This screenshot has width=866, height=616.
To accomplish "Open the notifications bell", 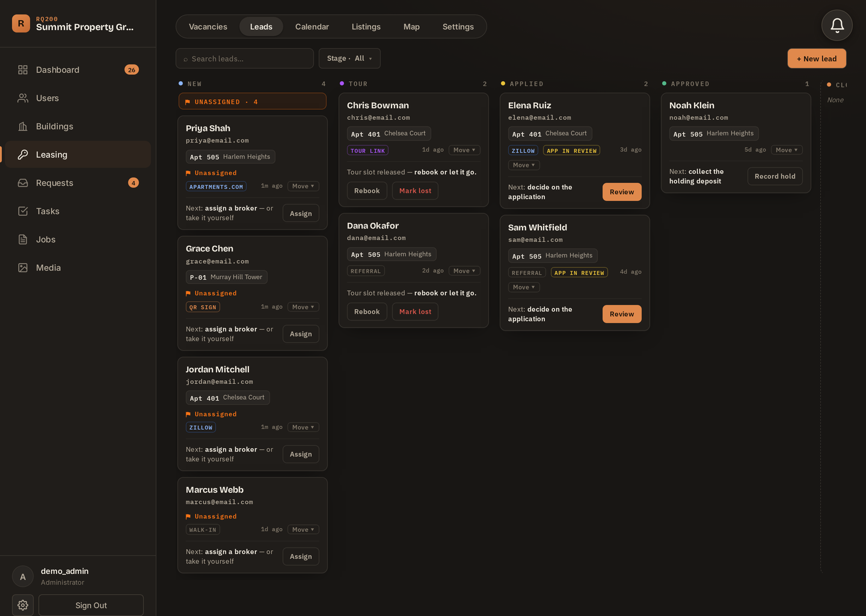I will [x=837, y=25].
